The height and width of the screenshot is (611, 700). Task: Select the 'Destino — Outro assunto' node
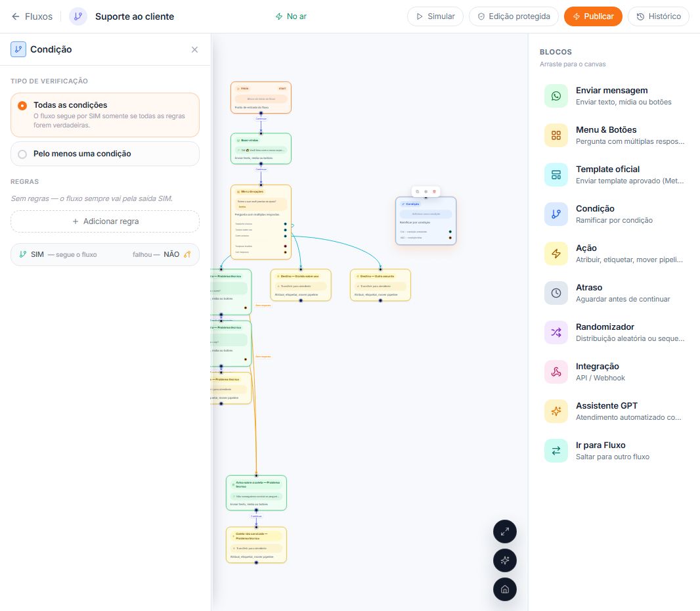pos(380,285)
